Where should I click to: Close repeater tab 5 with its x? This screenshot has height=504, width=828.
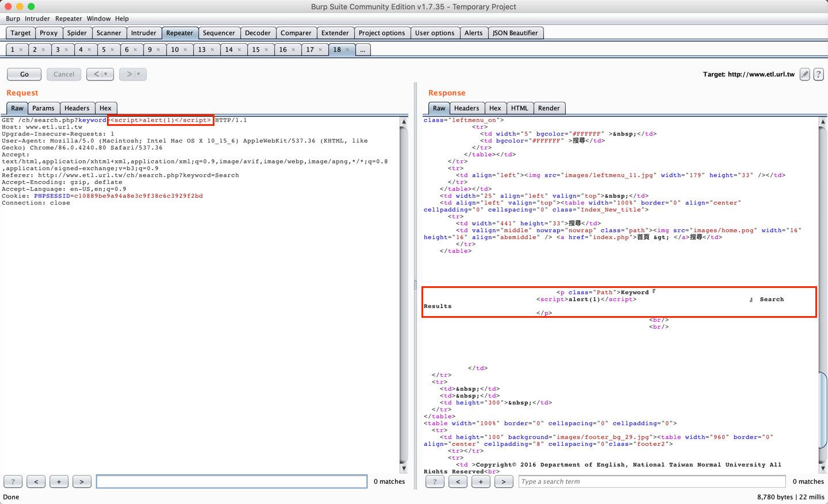click(112, 50)
